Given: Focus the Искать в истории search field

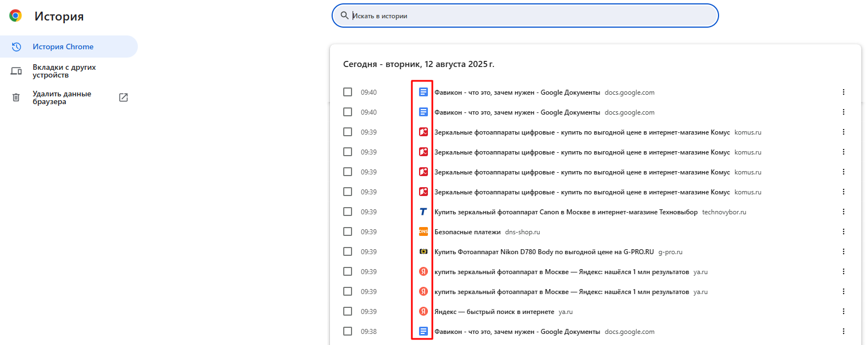Looking at the screenshot, I should pyautogui.click(x=525, y=16).
